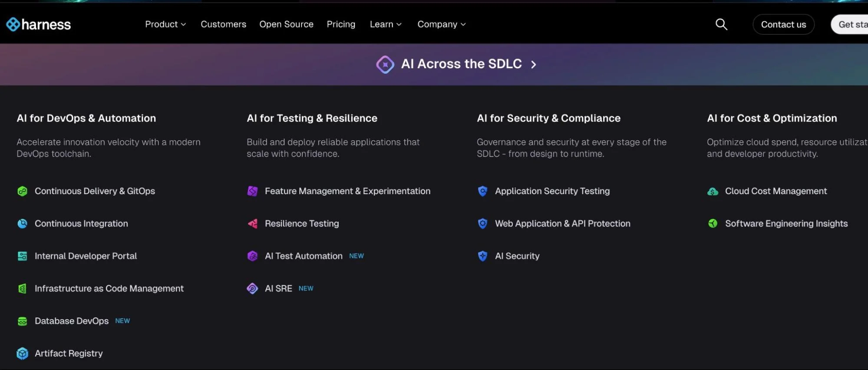Open Continuous Integration link
The height and width of the screenshot is (370, 868).
pos(81,224)
